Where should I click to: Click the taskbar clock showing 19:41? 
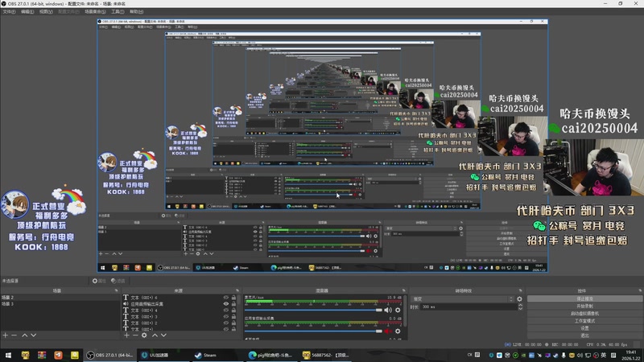pyautogui.click(x=630, y=355)
